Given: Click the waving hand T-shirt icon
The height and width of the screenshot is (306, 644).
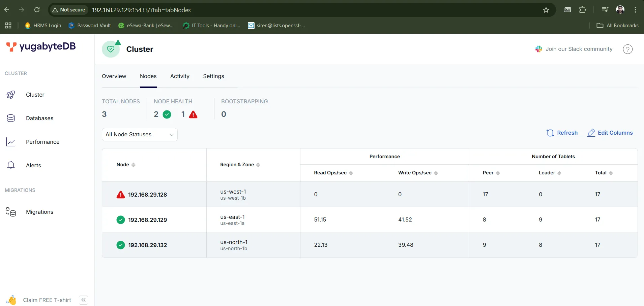Looking at the screenshot, I should 11,300.
